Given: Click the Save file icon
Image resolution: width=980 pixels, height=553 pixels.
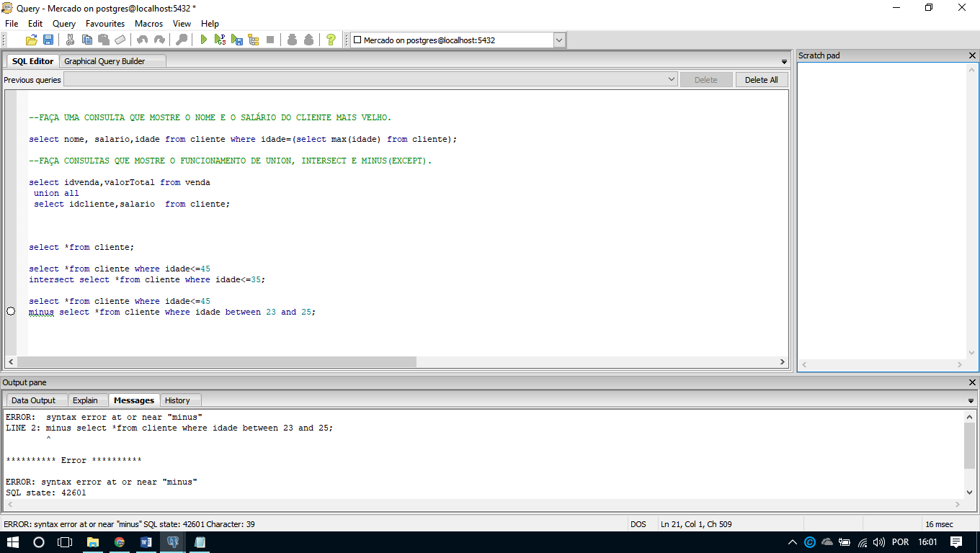Looking at the screenshot, I should (x=48, y=40).
